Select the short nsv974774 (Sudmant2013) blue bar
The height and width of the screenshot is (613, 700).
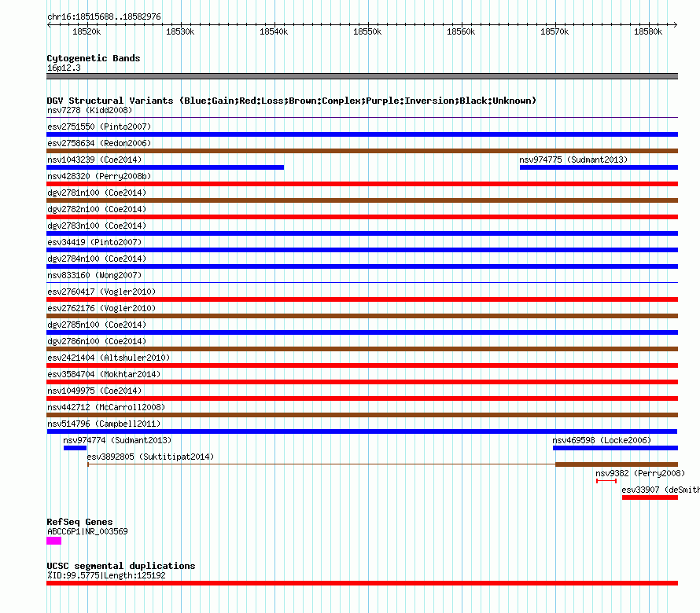pyautogui.click(x=75, y=448)
